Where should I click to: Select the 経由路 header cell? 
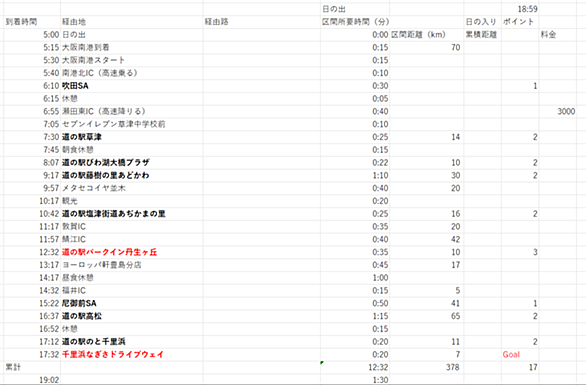click(x=262, y=22)
